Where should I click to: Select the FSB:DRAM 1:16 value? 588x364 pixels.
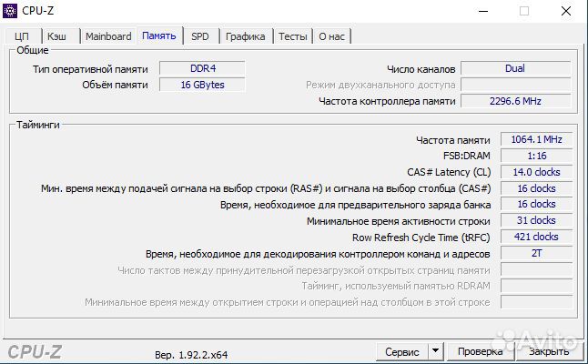[537, 156]
